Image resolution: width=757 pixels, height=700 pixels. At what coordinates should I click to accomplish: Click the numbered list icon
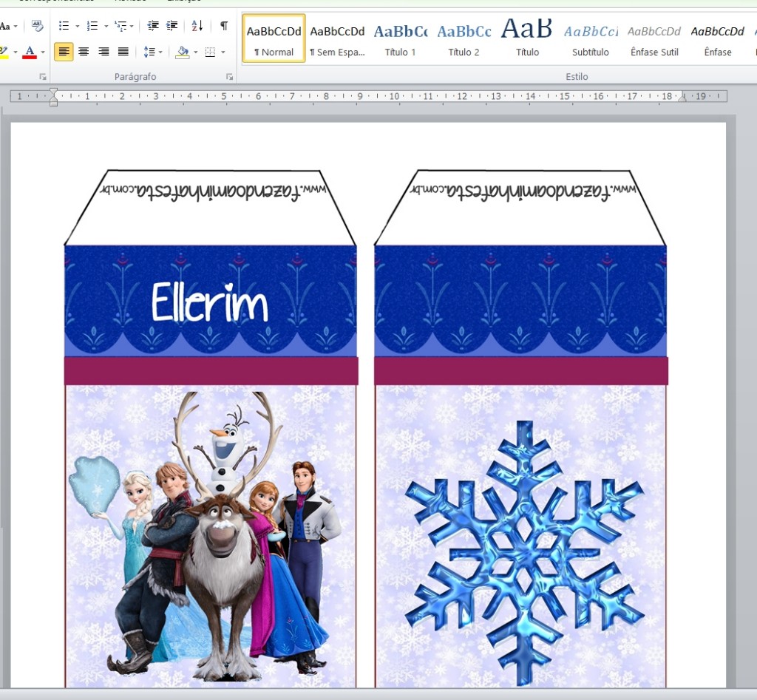(x=92, y=26)
